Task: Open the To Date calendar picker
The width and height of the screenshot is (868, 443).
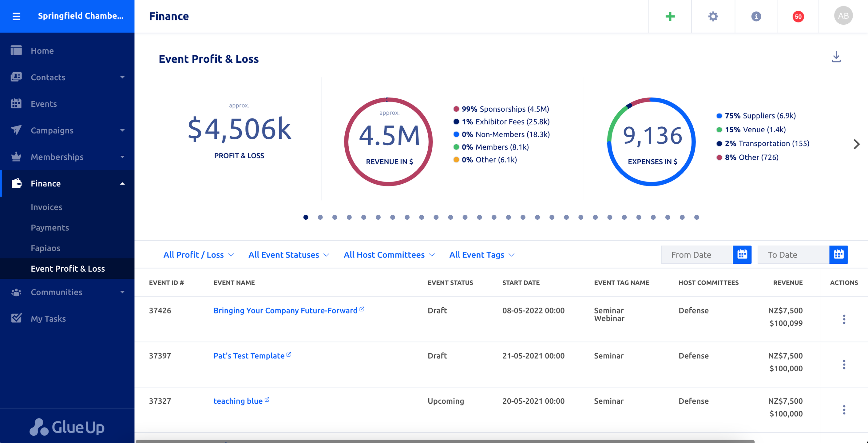Action: 838,254
